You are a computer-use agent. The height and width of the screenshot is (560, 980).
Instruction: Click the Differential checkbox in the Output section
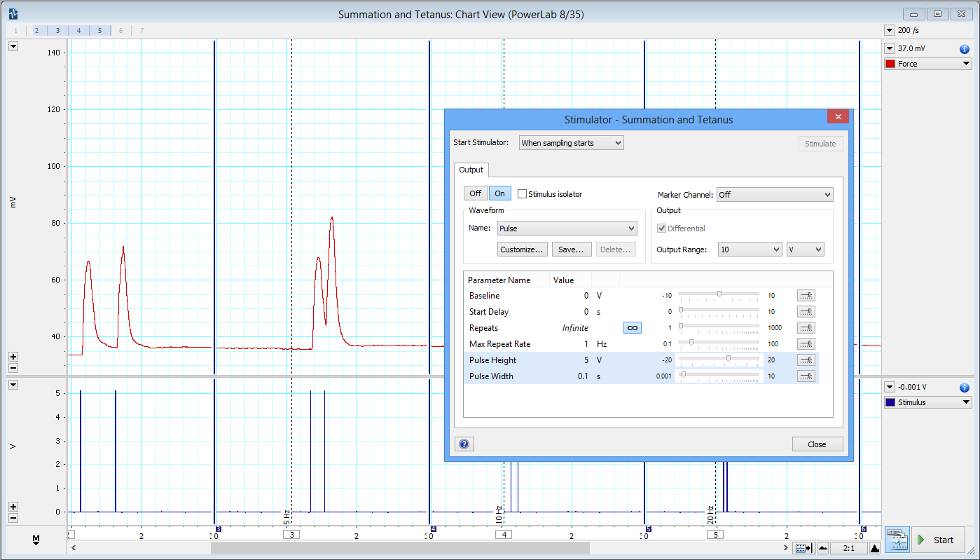coord(662,228)
